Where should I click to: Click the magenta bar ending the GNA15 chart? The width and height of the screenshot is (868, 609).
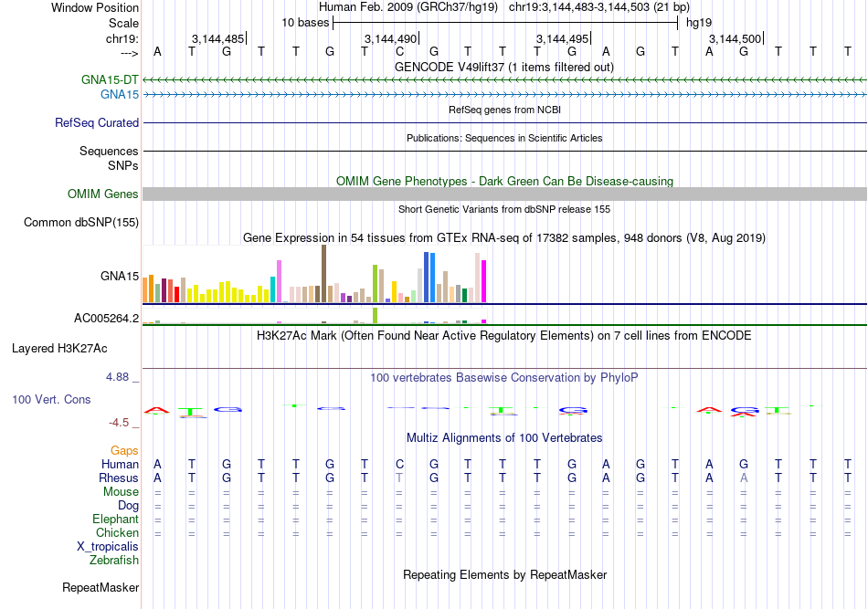(484, 281)
